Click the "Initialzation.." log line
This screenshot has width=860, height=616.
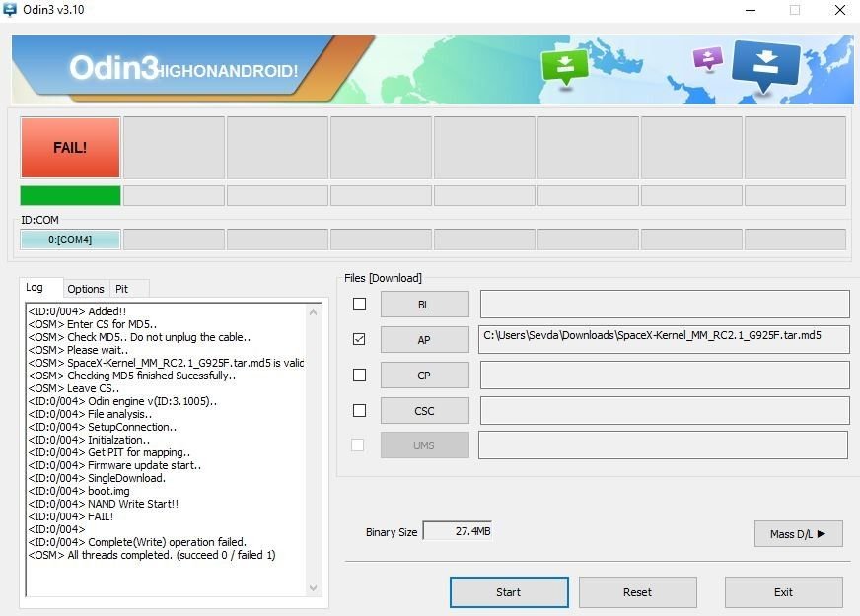89,440
